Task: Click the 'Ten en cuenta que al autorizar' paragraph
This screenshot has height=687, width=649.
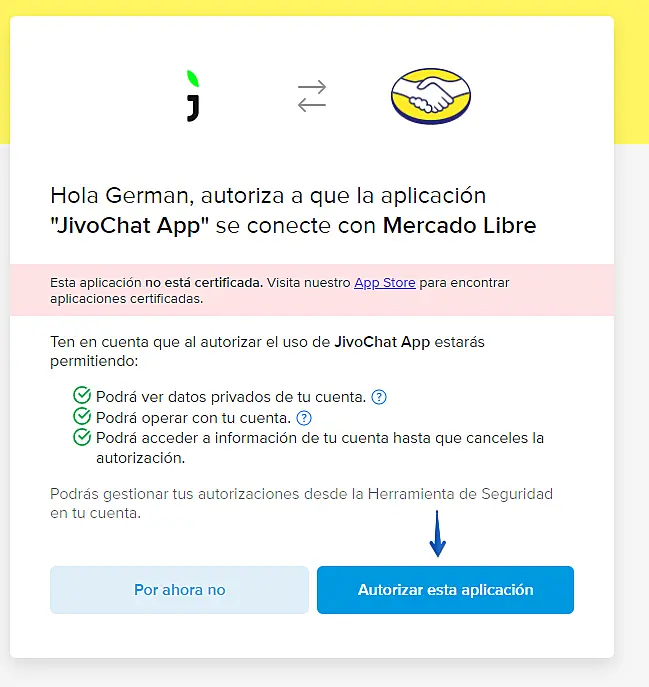Action: click(x=267, y=351)
